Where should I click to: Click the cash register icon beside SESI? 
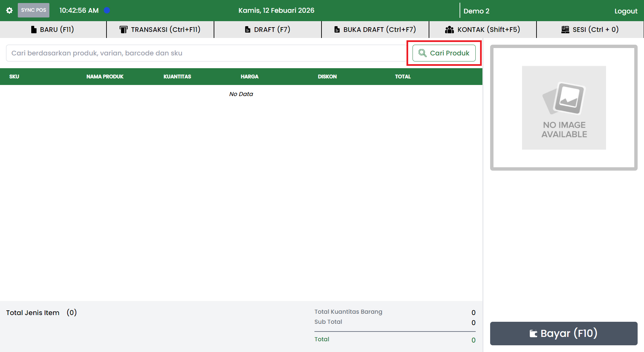coord(565,30)
